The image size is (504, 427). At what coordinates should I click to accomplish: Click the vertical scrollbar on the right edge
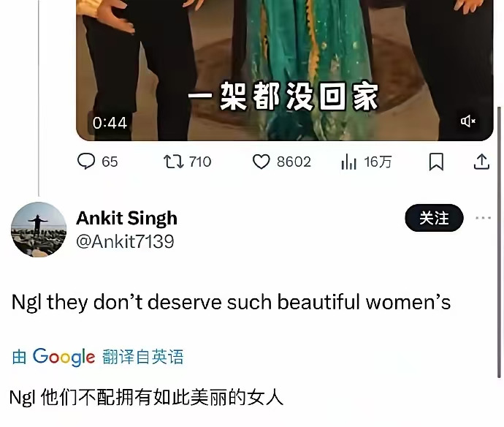(499, 243)
